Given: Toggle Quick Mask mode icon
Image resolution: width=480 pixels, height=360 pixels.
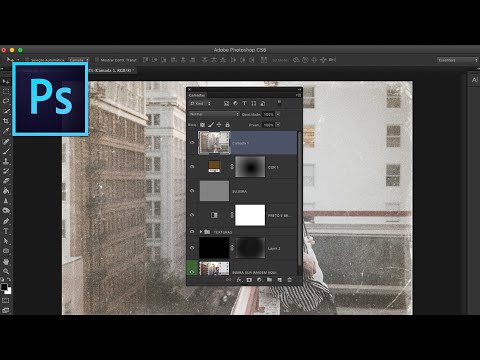Looking at the screenshot, I should [x=6, y=301].
